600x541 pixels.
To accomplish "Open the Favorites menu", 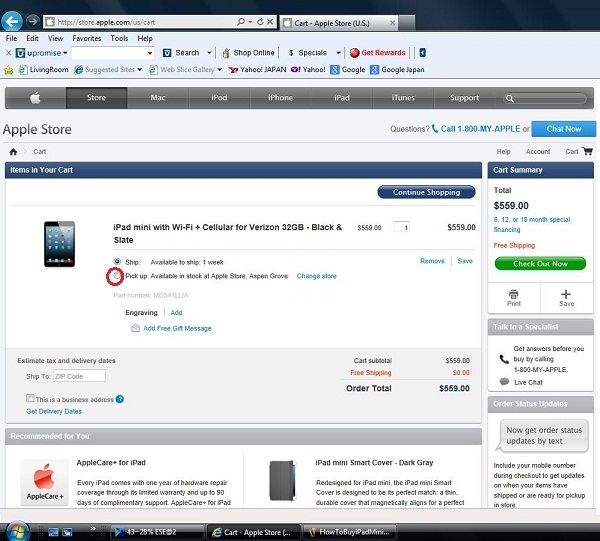I will click(x=87, y=38).
